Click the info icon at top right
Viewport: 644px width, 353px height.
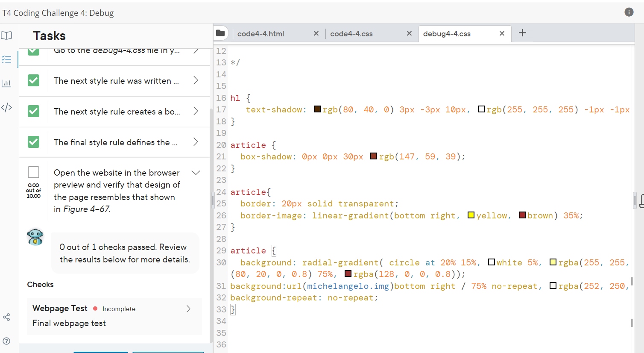click(629, 12)
